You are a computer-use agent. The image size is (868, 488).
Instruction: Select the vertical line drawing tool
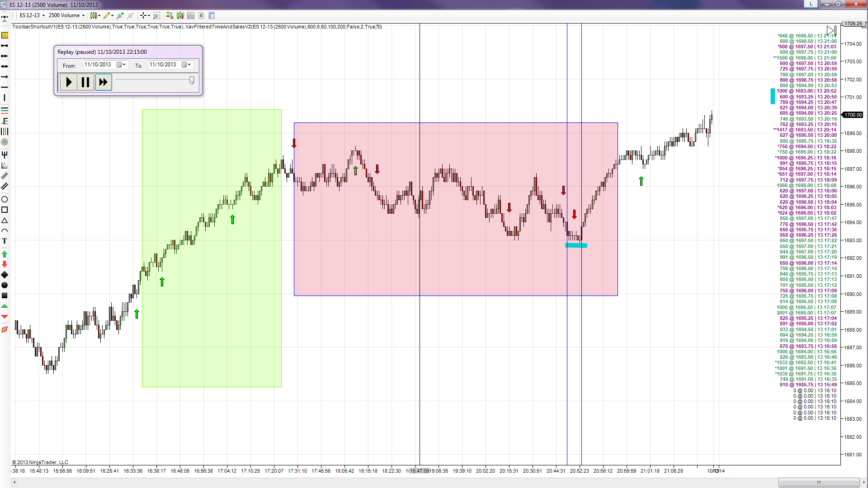click(5, 98)
